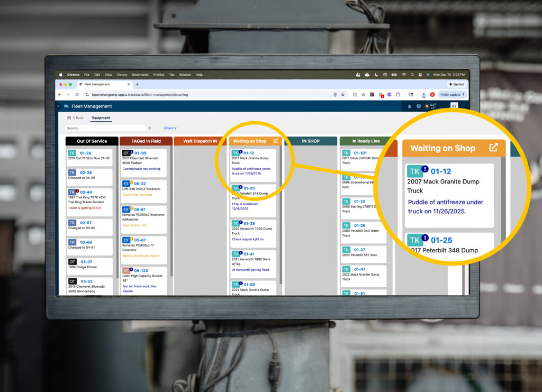Open the Waiting on Shop pop-out icon
Screen dimensions: 542x392
tap(275, 141)
